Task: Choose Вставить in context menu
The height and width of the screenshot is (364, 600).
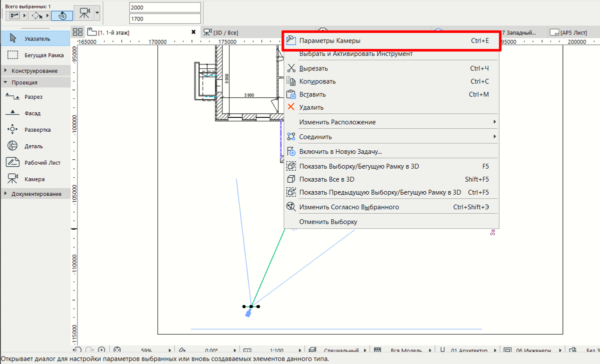Action: 391,94
